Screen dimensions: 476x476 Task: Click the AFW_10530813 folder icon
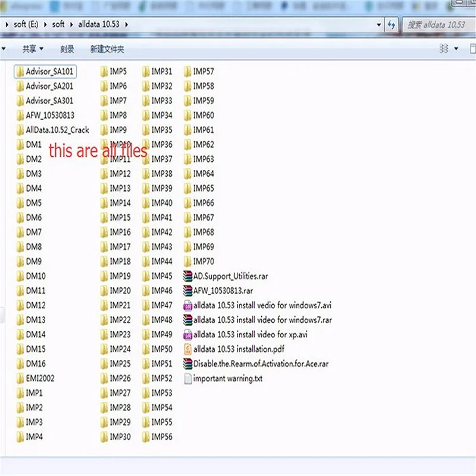20,115
